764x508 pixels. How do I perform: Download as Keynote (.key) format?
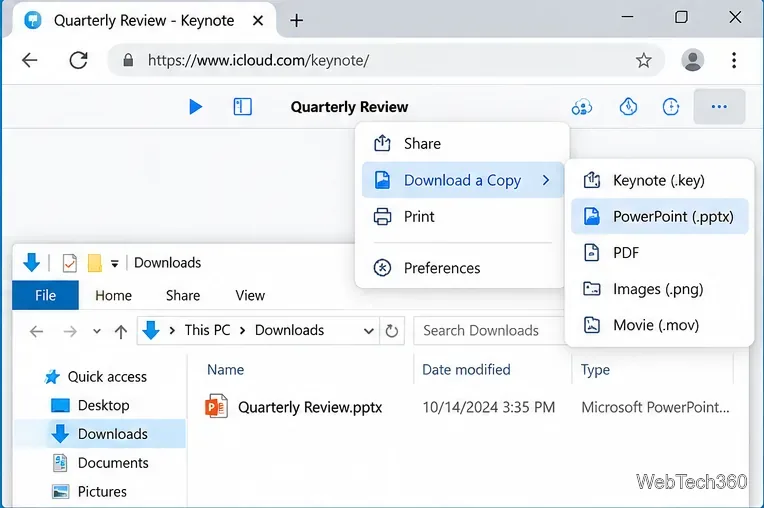(x=659, y=180)
